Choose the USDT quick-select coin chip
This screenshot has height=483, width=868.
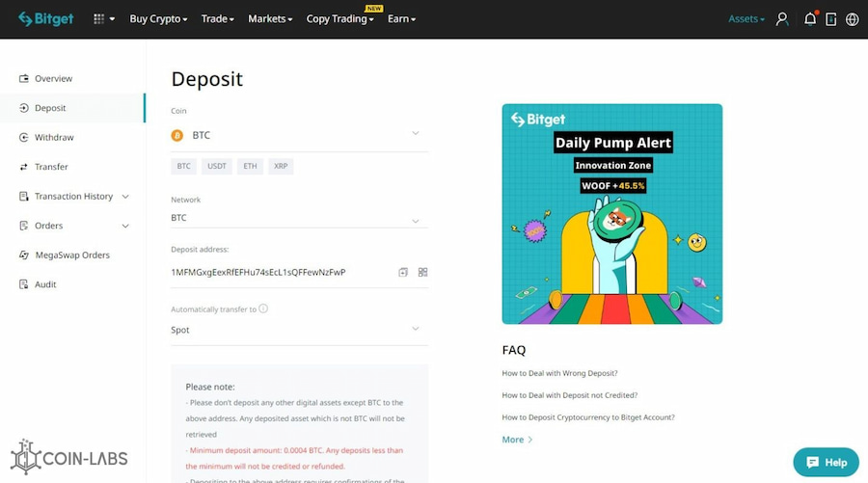(x=217, y=166)
